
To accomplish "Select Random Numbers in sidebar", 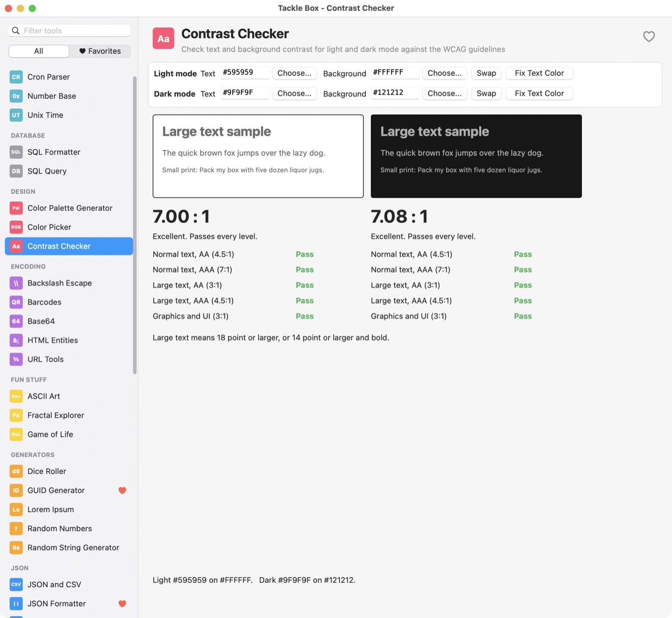I will click(69, 529).
